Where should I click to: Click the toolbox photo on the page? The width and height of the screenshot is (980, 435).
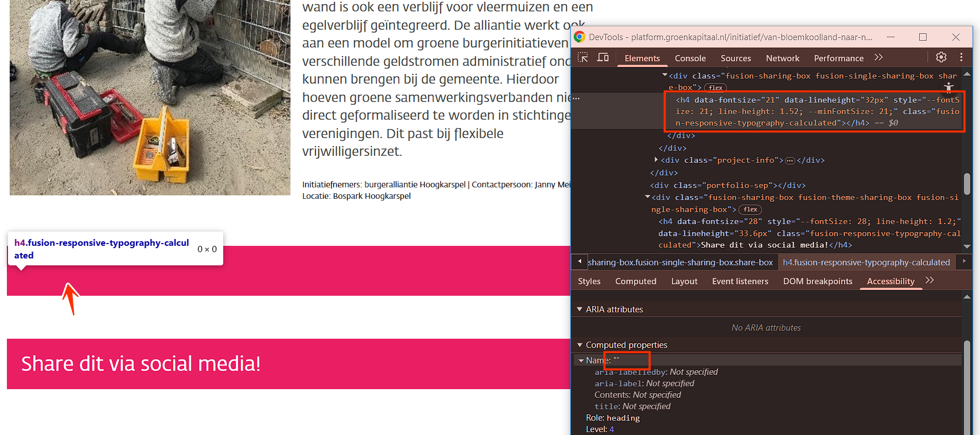pyautogui.click(x=150, y=97)
